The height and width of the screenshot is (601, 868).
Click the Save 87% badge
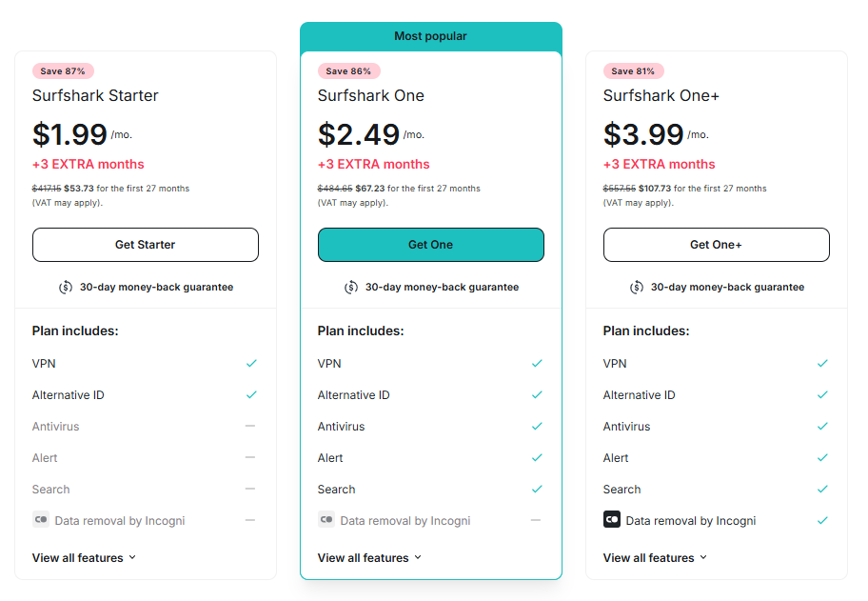pos(63,71)
